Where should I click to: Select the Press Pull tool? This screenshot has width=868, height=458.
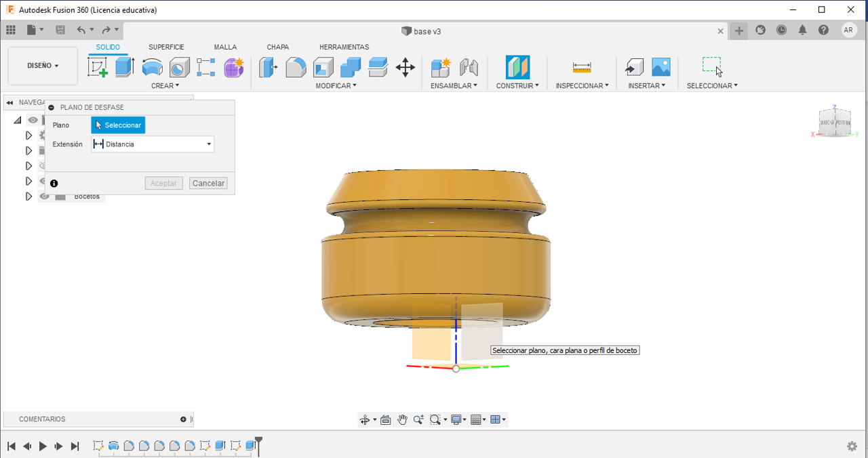pyautogui.click(x=269, y=67)
